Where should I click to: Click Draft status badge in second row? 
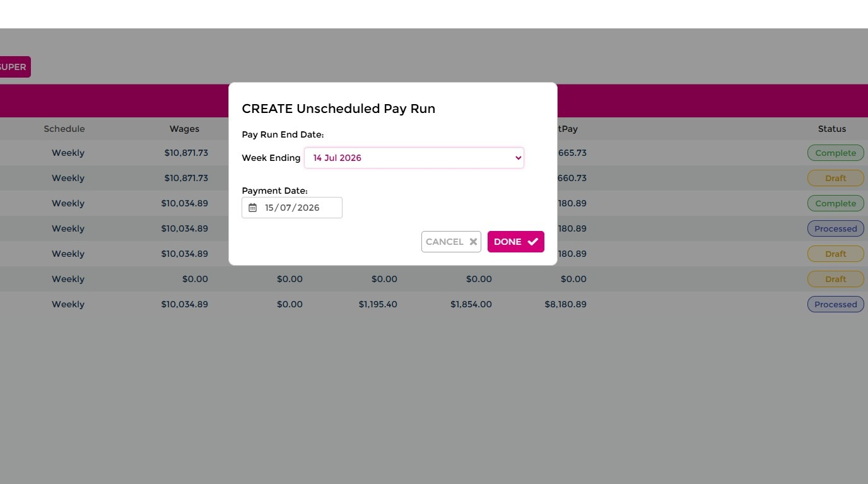835,178
